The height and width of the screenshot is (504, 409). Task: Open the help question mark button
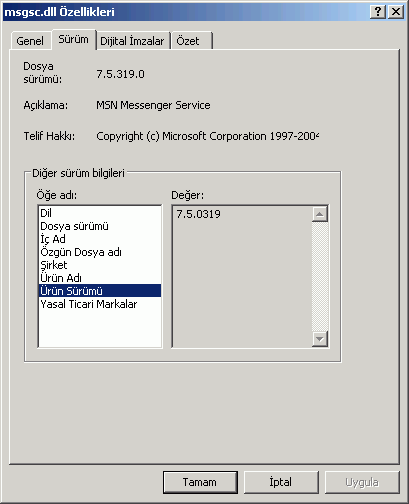[378, 12]
